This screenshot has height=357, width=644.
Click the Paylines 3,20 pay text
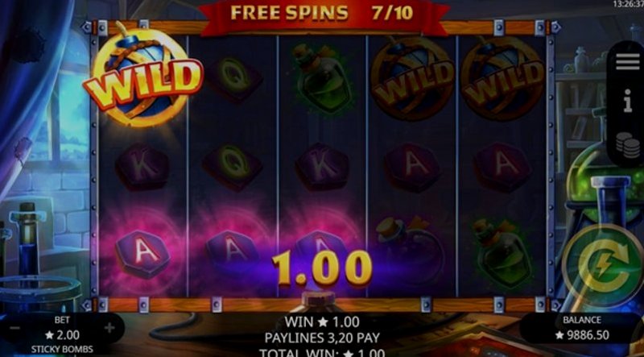pyautogui.click(x=322, y=338)
